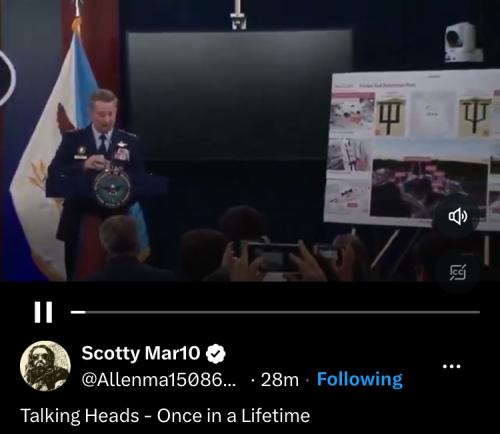The image size is (500, 434).
Task: Click the Following button
Action: click(x=360, y=379)
